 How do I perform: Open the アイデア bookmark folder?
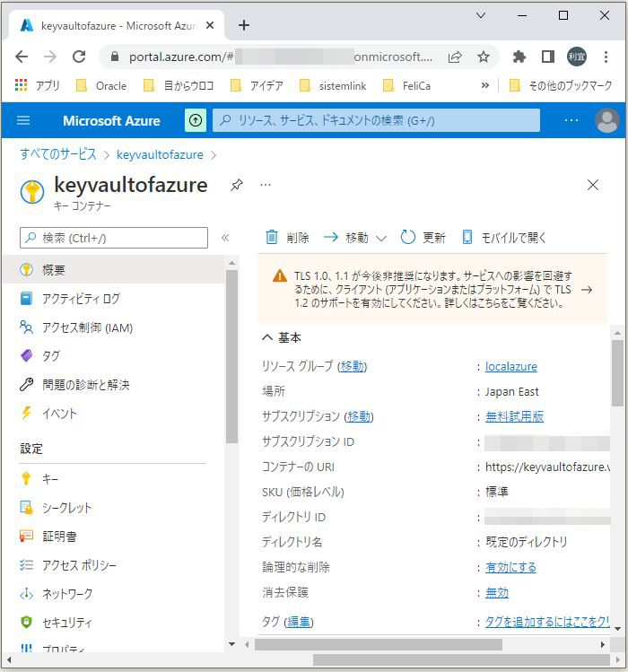[257, 86]
